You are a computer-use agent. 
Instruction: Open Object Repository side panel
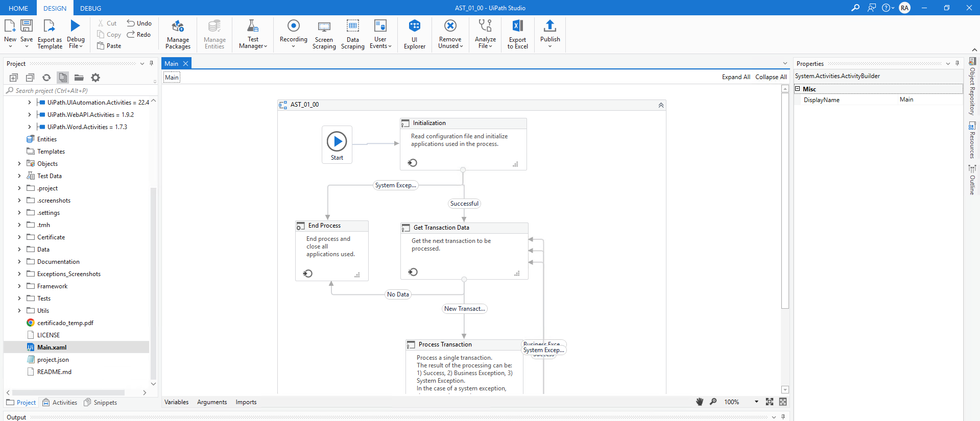click(x=972, y=86)
